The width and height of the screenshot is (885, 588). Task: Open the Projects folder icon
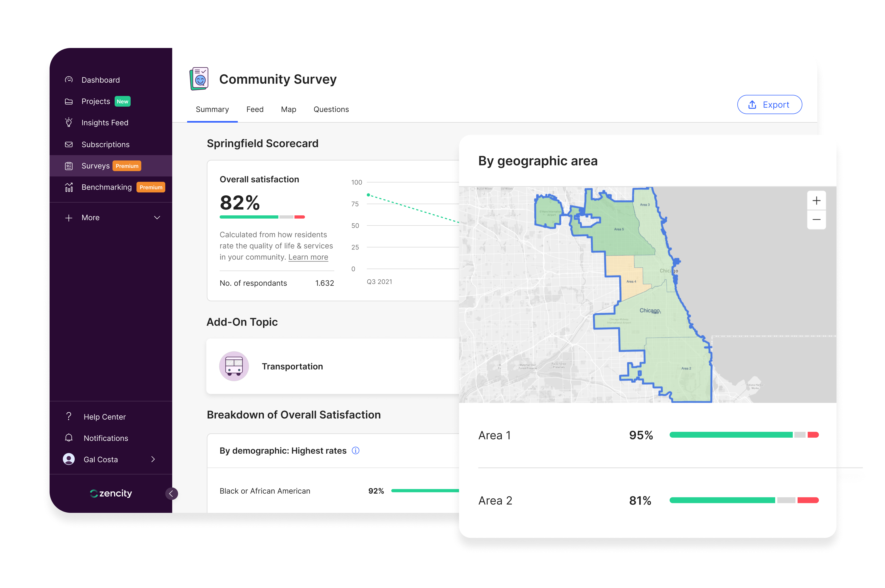tap(69, 101)
